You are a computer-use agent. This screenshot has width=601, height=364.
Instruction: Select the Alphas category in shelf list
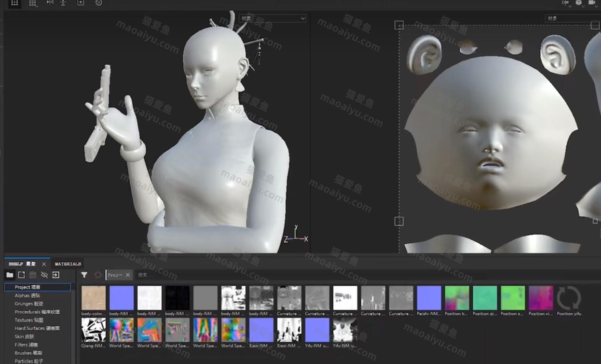[x=27, y=295]
